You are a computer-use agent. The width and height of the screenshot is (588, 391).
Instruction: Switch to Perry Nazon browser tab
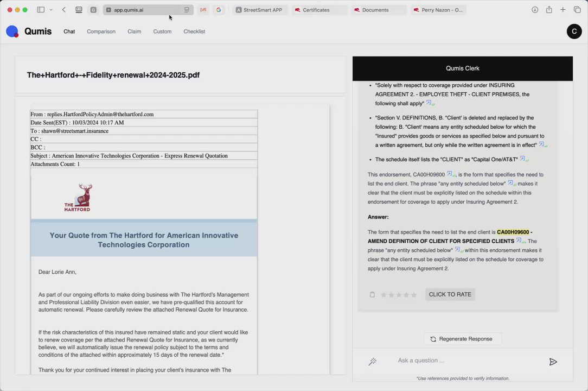coord(438,10)
